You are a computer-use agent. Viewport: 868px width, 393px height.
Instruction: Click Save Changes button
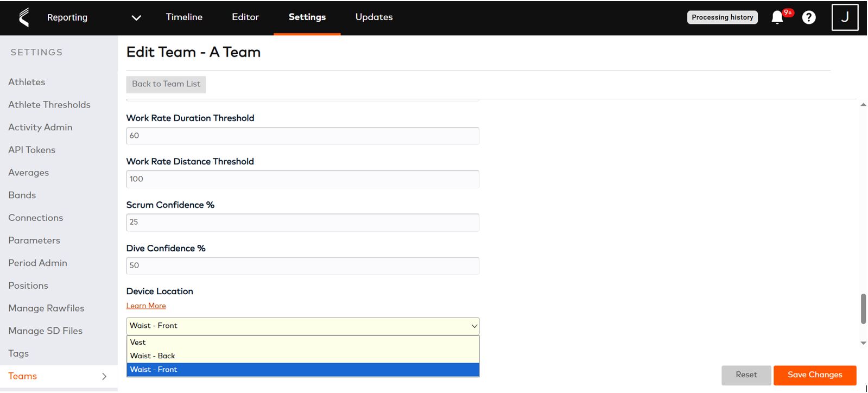click(x=815, y=375)
